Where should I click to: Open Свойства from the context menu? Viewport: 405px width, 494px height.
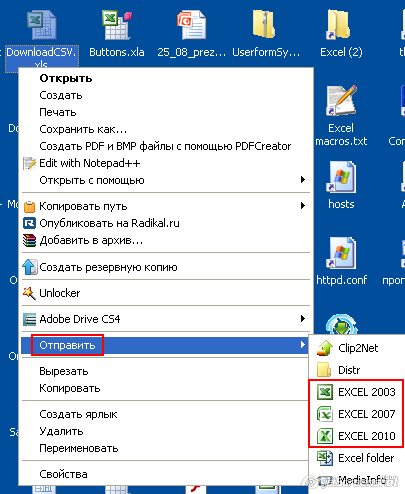coord(164,474)
